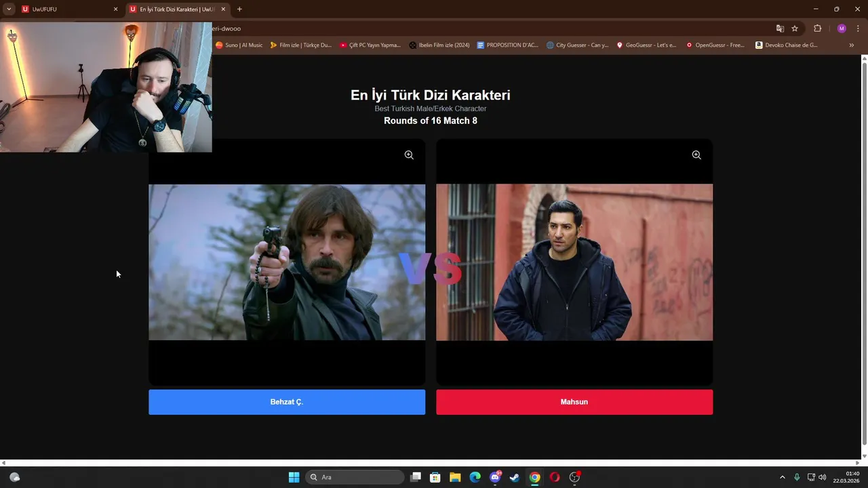Select the Mahsun character picture
The width and height of the screenshot is (868, 488).
574,262
